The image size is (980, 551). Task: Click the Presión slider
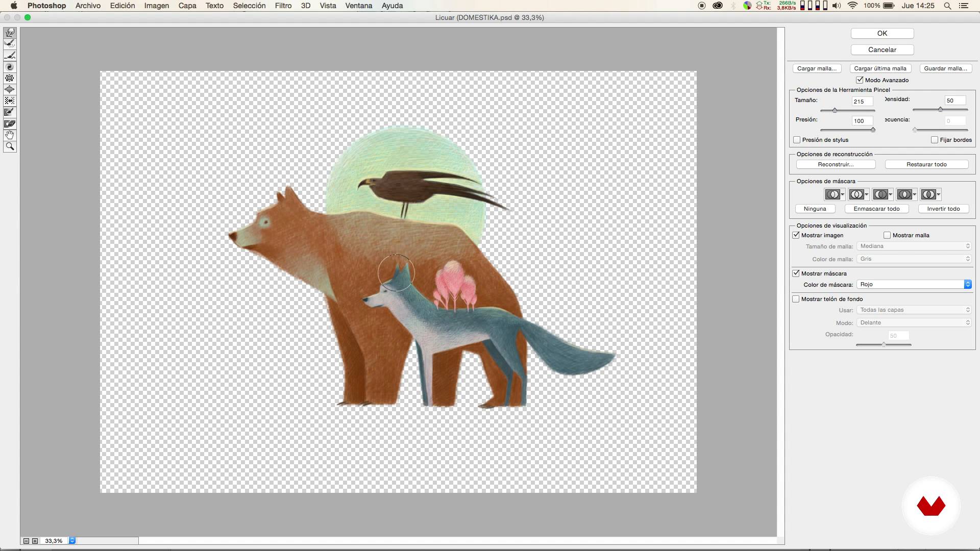click(x=847, y=130)
